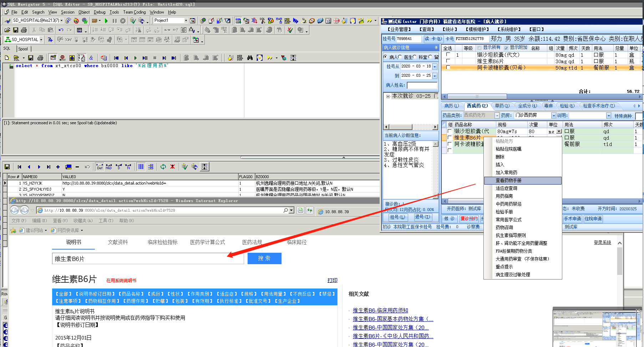
Task: Switch to the Spool tab
Action: (x=23, y=49)
